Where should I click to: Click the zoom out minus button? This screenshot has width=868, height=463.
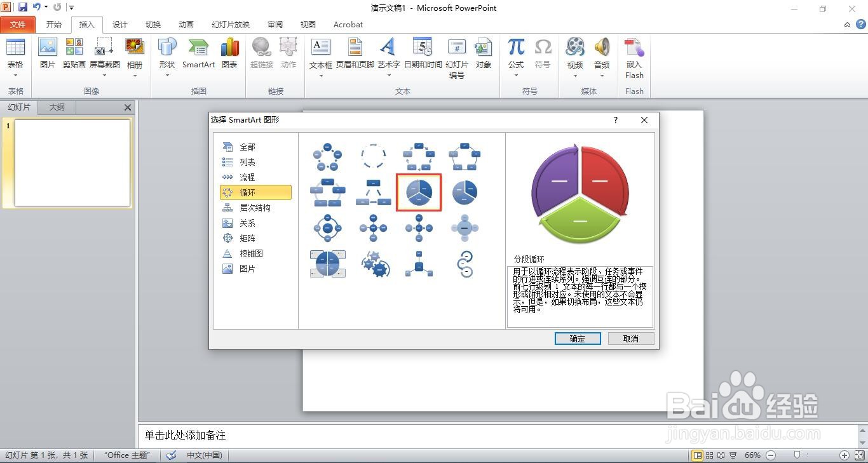[771, 455]
